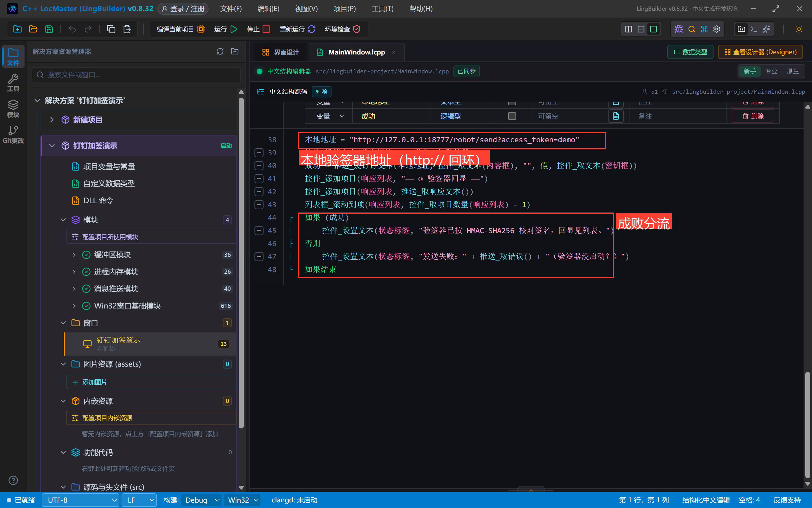812x508 pixels.
Task: Open the Debug build configuration dropdown
Action: (x=201, y=500)
